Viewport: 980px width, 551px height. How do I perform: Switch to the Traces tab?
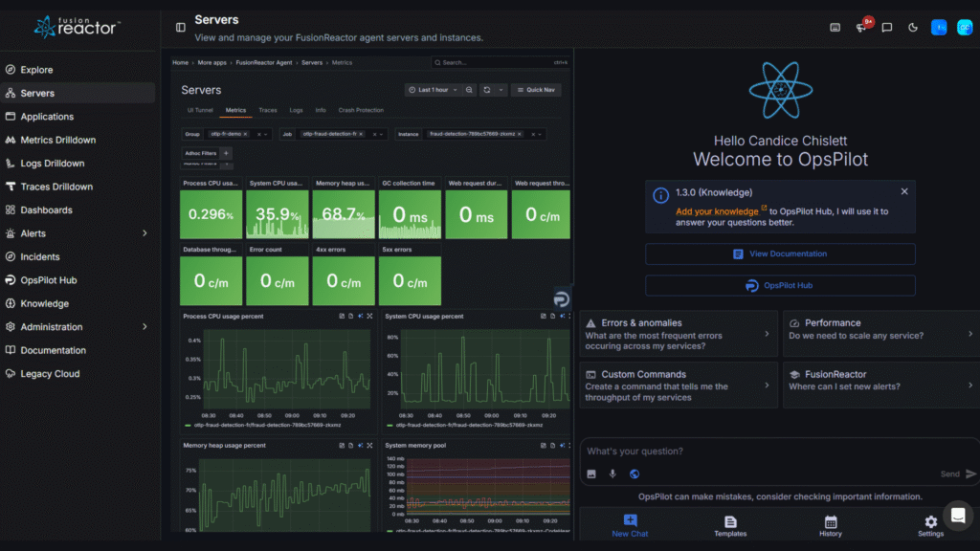click(x=268, y=110)
